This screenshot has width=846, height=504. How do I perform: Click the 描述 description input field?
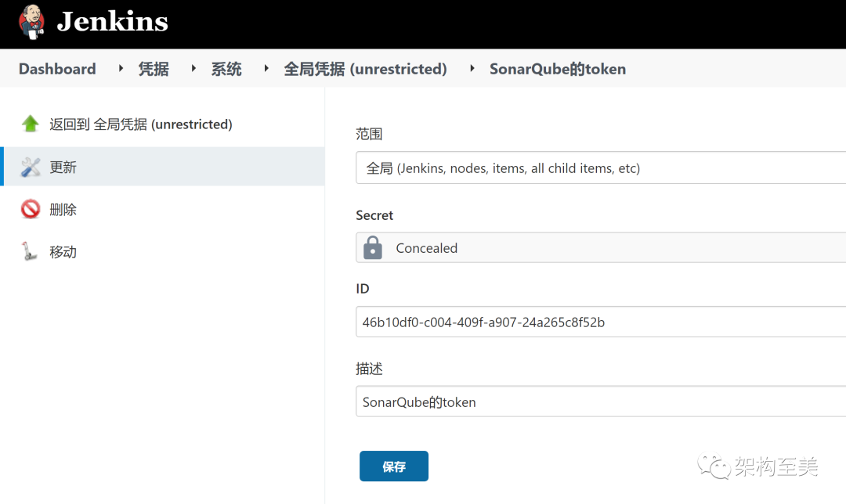(x=600, y=401)
